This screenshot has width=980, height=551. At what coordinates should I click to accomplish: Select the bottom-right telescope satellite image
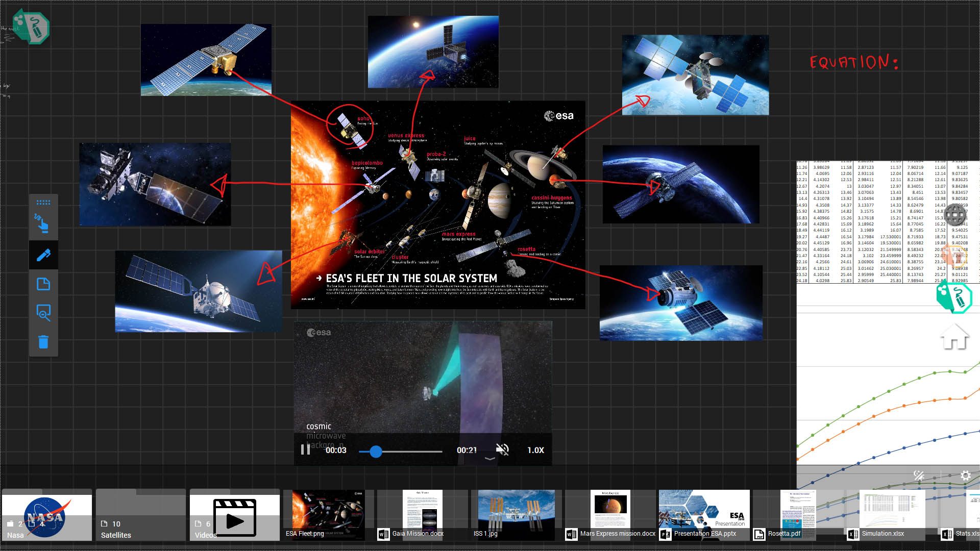pyautogui.click(x=681, y=303)
